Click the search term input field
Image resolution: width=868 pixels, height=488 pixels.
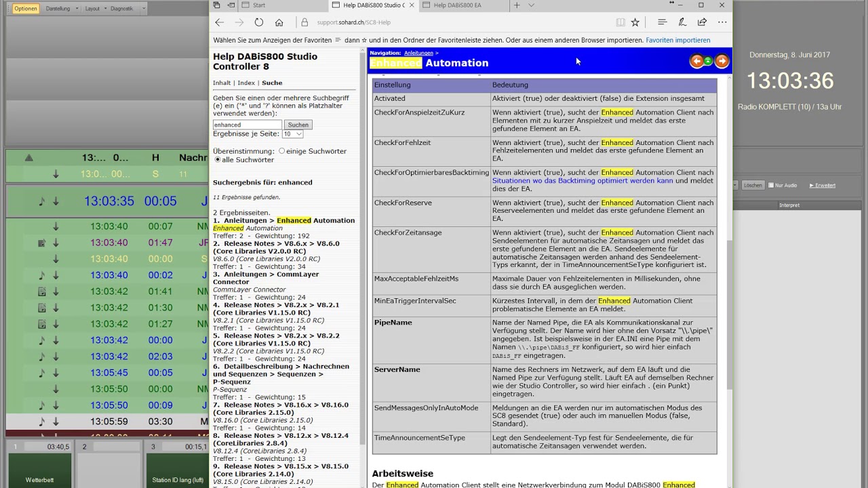pos(247,125)
